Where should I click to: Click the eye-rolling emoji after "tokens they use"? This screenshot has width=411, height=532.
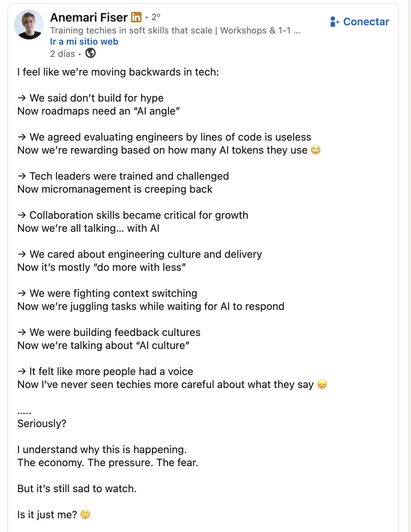pos(316,150)
